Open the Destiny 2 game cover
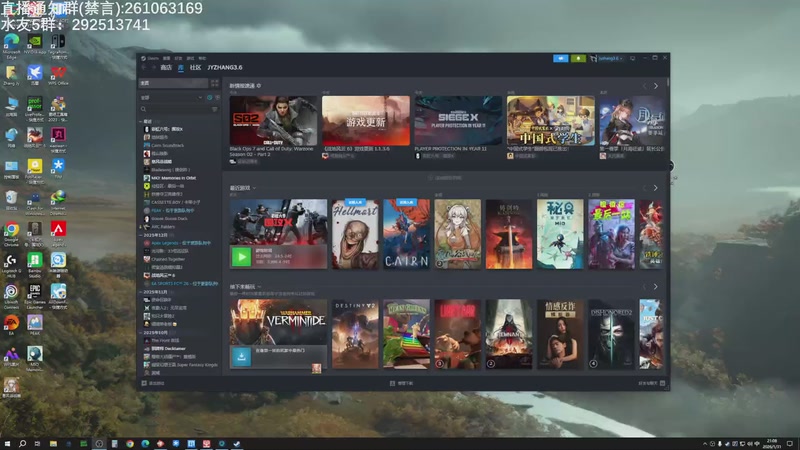Screen dimensions: 800x450 point(355,334)
